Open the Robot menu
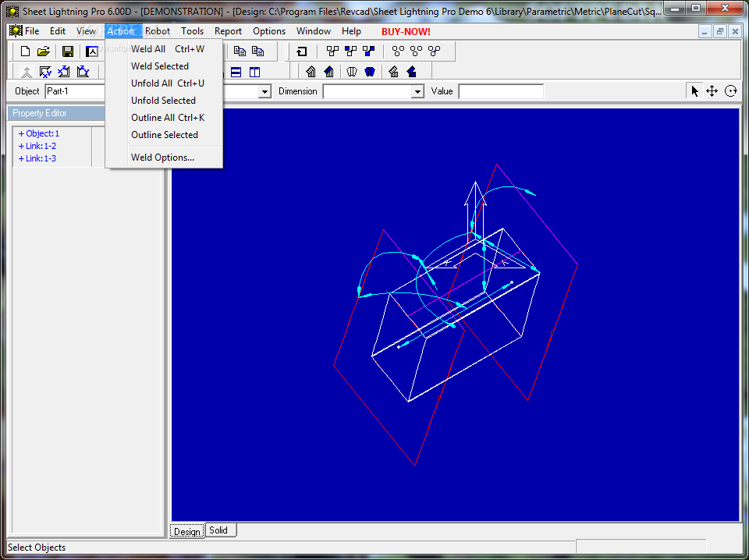This screenshot has width=749, height=560. pyautogui.click(x=158, y=31)
